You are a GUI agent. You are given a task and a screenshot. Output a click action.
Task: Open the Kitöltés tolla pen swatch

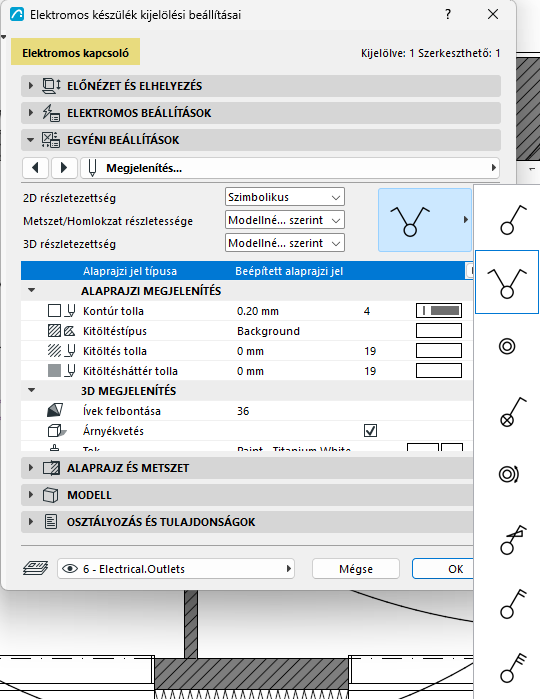(439, 351)
